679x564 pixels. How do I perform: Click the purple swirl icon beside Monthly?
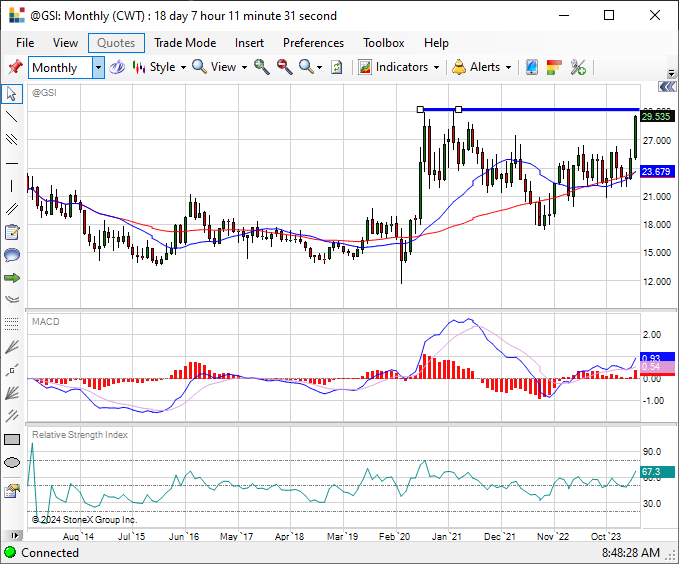point(117,67)
